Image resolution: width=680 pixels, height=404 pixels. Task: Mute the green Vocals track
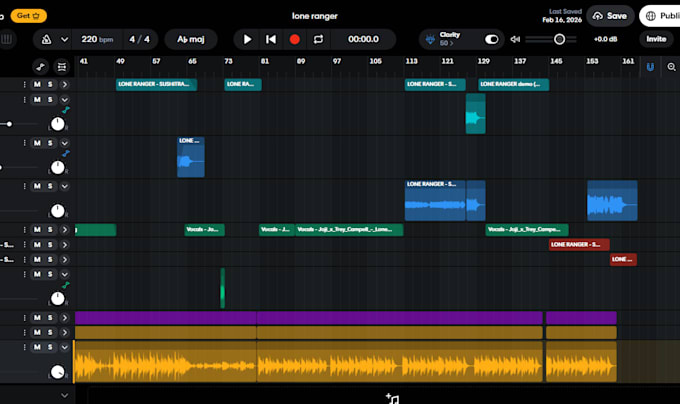pos(37,230)
